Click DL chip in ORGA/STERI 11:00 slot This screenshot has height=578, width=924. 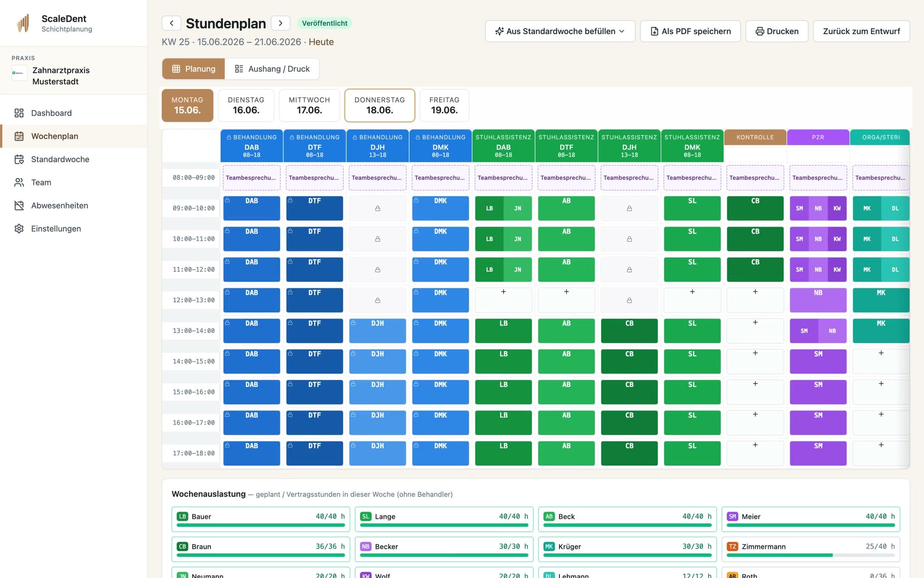point(895,270)
